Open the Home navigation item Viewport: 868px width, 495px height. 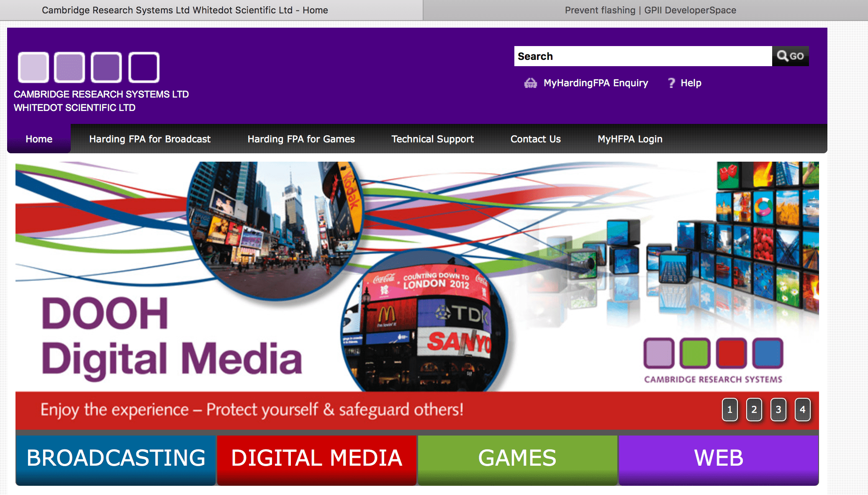(39, 139)
